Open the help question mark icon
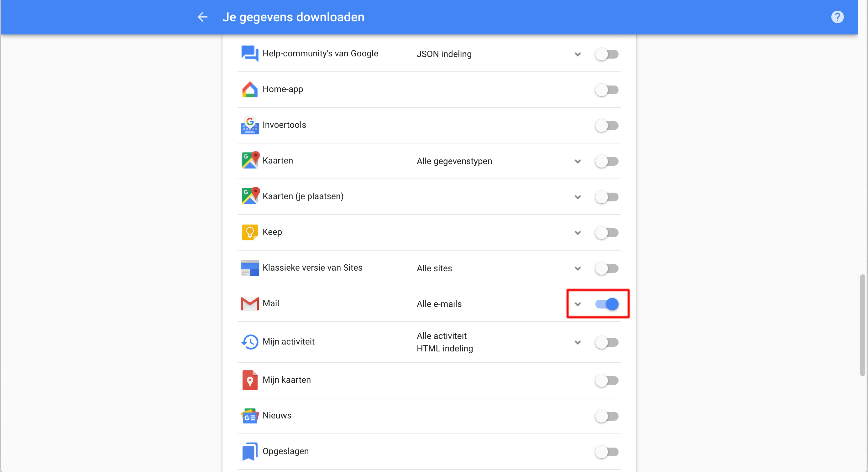This screenshot has height=472, width=868. [837, 17]
